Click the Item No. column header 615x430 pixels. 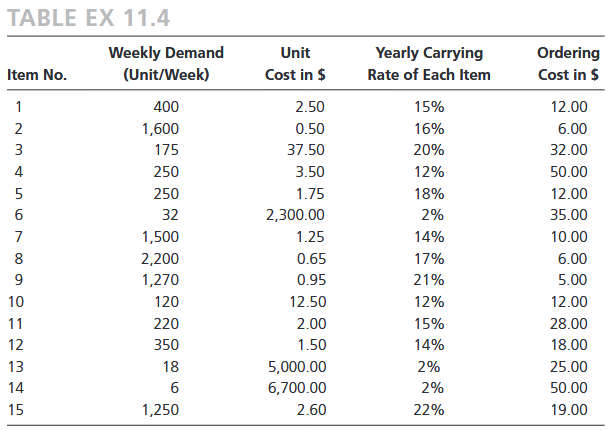[x=37, y=74]
